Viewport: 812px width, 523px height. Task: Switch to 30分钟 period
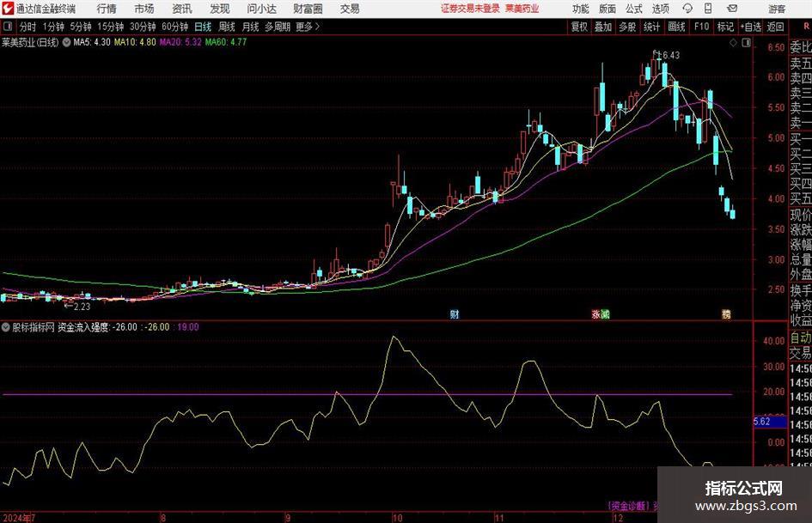click(x=143, y=27)
